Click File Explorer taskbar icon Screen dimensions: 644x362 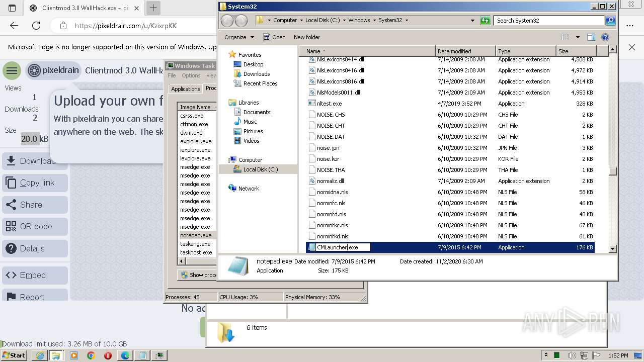(x=56, y=355)
